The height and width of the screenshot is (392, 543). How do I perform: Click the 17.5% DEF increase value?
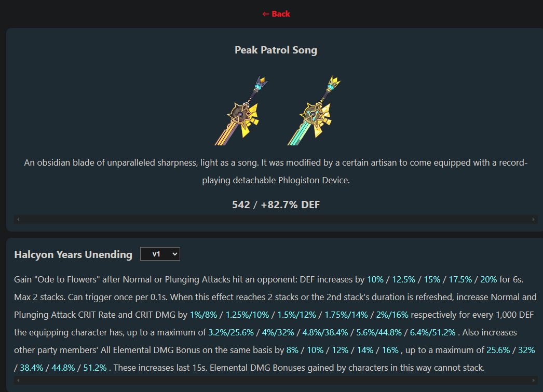[x=460, y=279]
